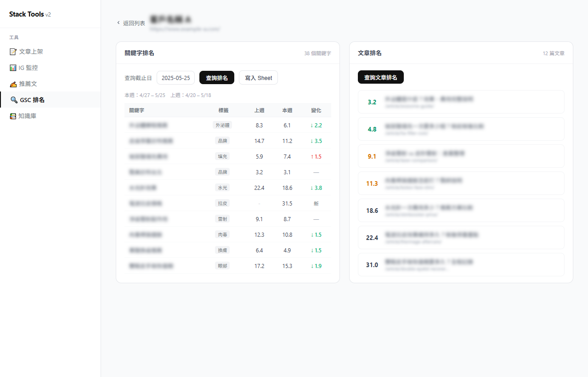Viewport: 588px width, 377px height.
Task: Click the 知識庫 books icon
Action: tap(13, 116)
